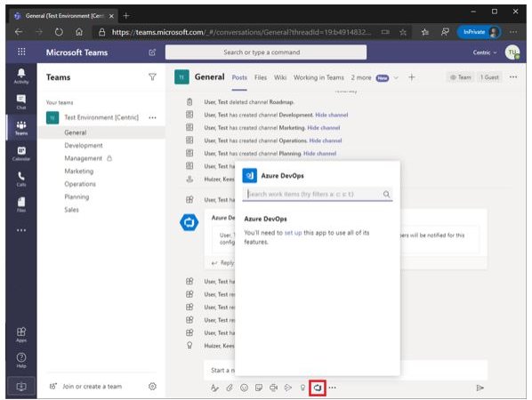Open the Apps store icon
This screenshot has height=400, width=532.
[x=21, y=334]
